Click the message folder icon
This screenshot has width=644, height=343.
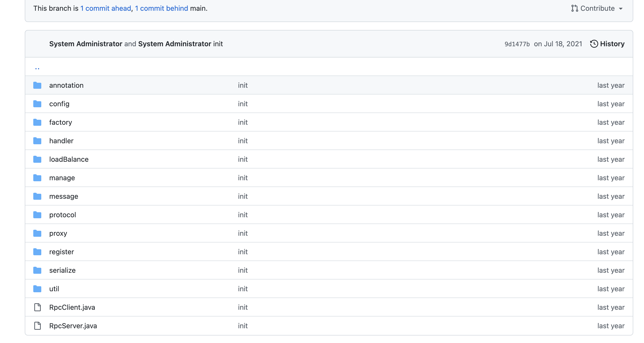[x=37, y=196]
